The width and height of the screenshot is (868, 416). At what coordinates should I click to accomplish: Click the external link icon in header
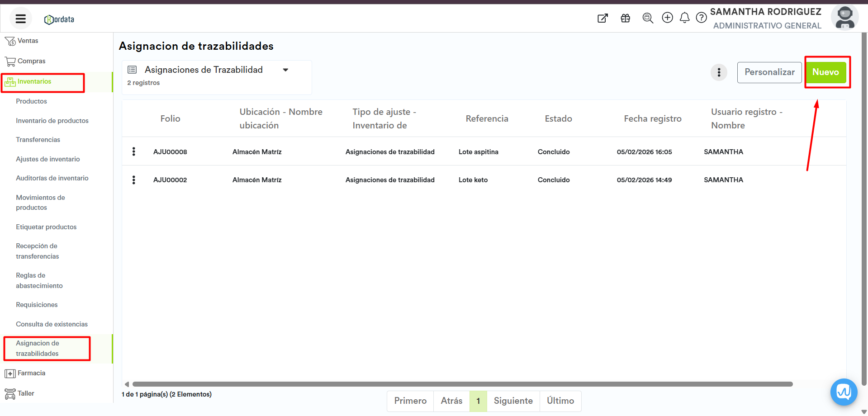click(602, 18)
